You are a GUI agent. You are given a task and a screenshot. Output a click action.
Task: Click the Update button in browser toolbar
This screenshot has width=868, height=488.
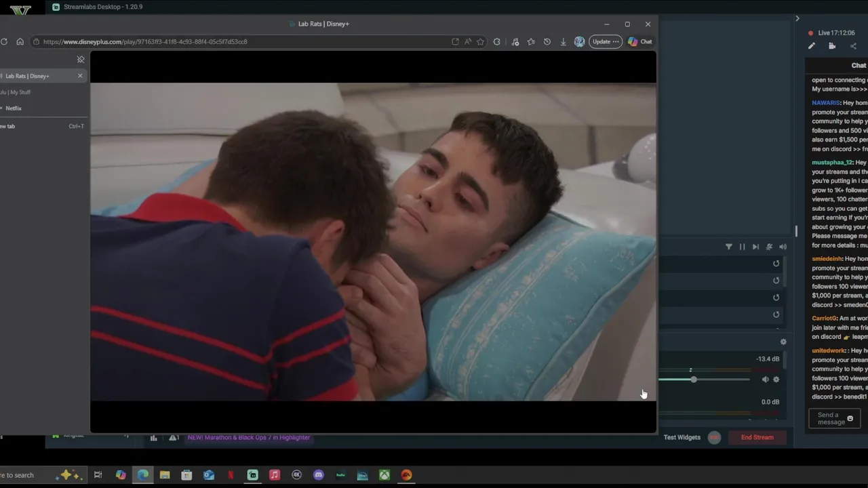coord(606,41)
